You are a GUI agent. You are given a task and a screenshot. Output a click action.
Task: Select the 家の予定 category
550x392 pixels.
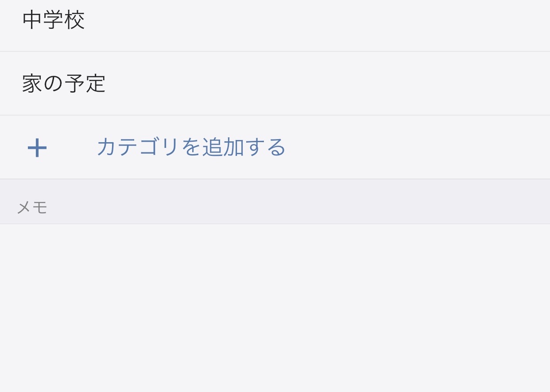pyautogui.click(x=275, y=84)
